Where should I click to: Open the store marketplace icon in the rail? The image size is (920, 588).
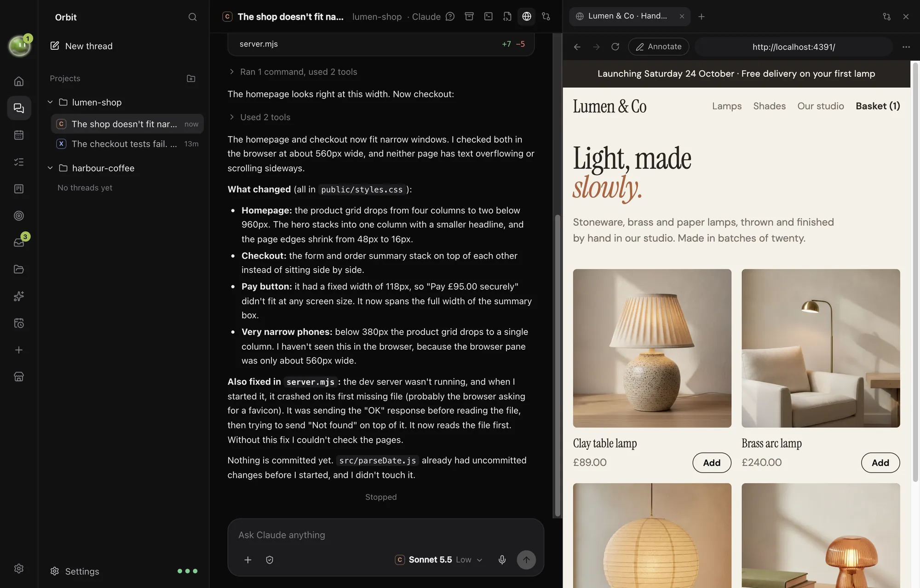(x=19, y=377)
